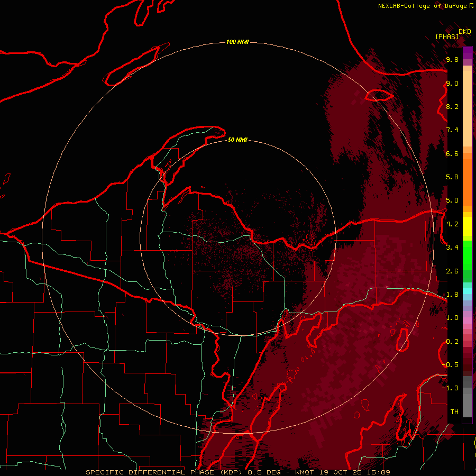Viewport: 476px width, 476px height.
Task: Select the bright green segment of the color bar
Action: pos(467,255)
